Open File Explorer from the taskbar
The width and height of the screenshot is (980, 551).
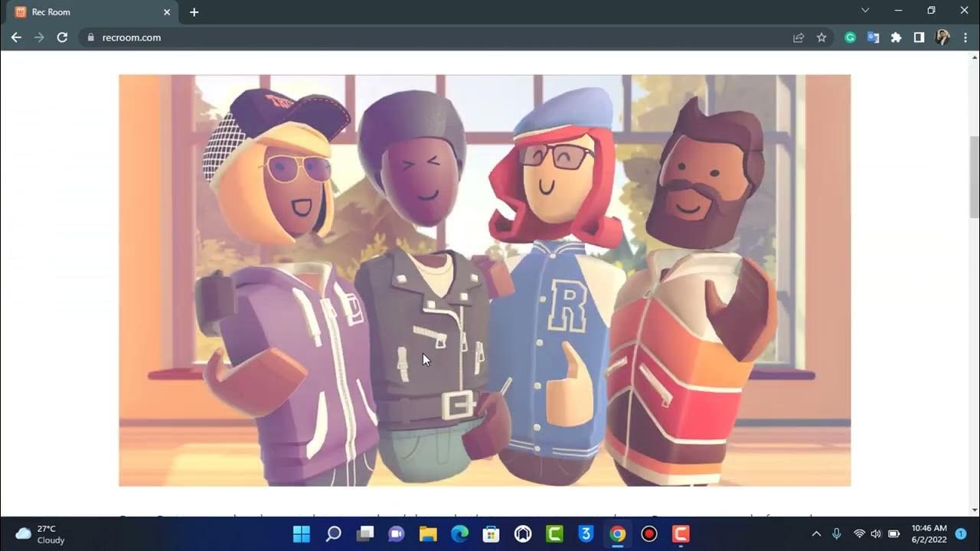coord(428,533)
